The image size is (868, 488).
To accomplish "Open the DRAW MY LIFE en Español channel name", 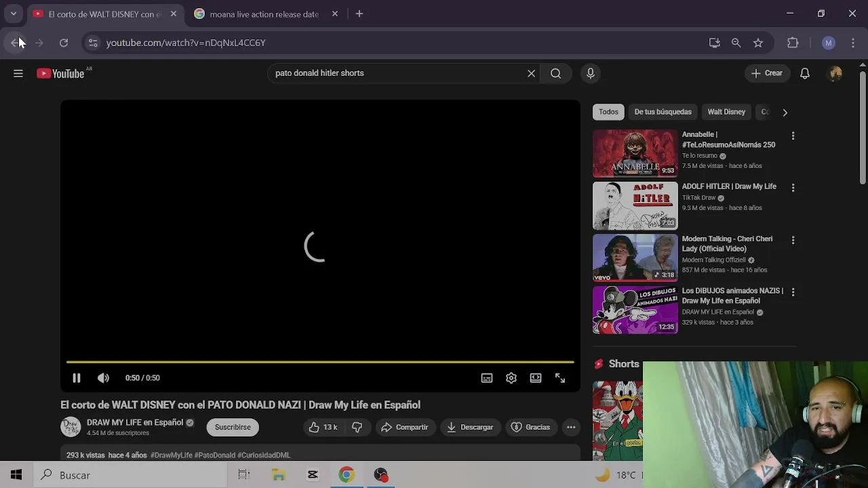I will pyautogui.click(x=135, y=422).
